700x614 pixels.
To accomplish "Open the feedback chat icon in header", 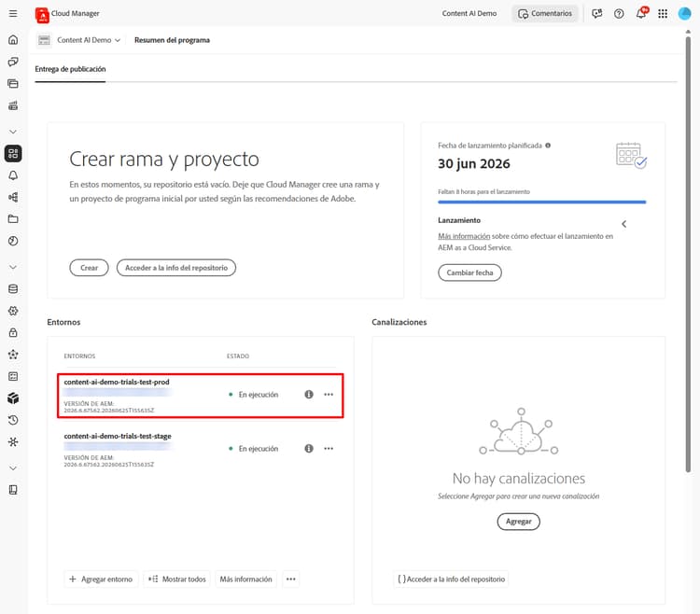I will coord(597,14).
